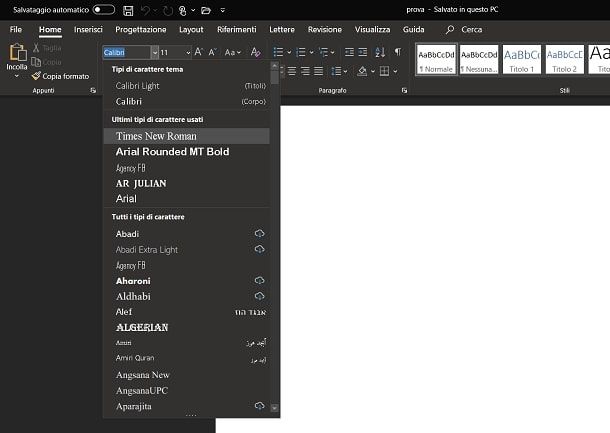610x433 pixels.
Task: Open the customize quick access toolbar arrow
Action: [223, 11]
